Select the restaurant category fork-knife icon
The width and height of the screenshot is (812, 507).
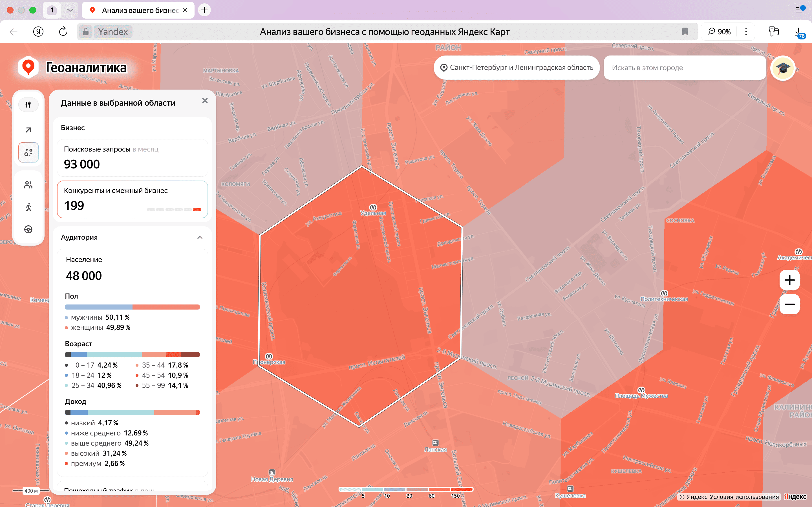coord(28,104)
